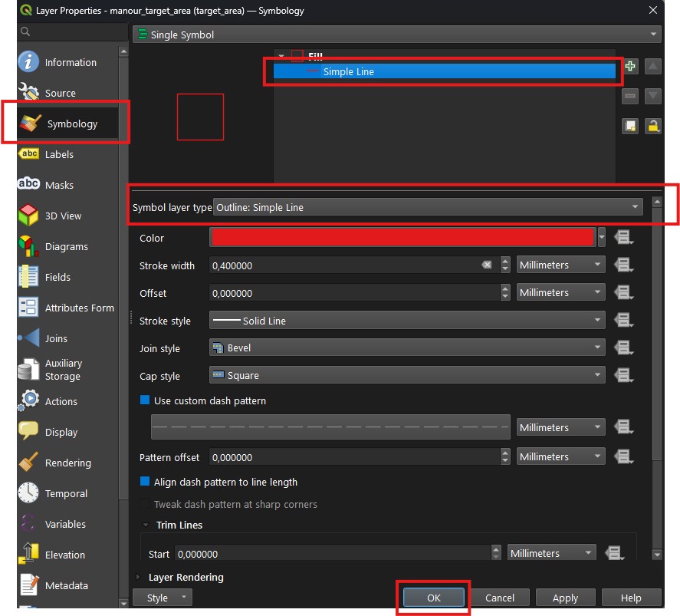Viewport: 680px width, 616px height.
Task: Select the Temporal sidebar icon
Action: click(28, 493)
